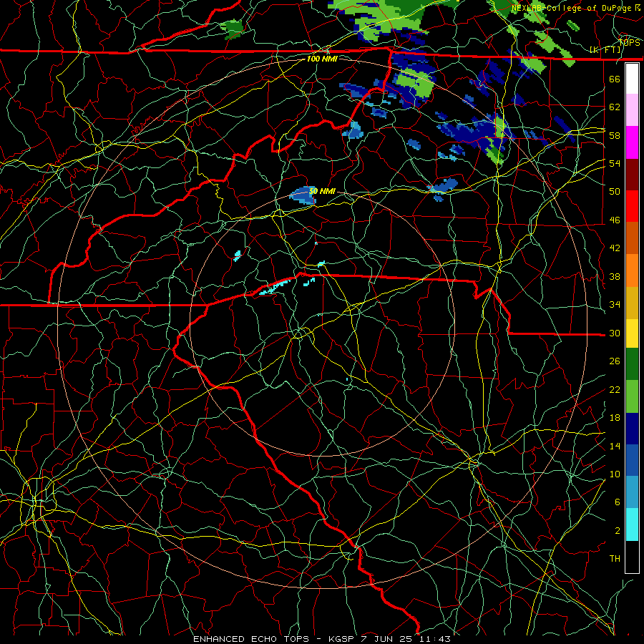Click the 'ENHANCED ECHO TOPS' product title
This screenshot has height=644, width=644.
(251, 639)
